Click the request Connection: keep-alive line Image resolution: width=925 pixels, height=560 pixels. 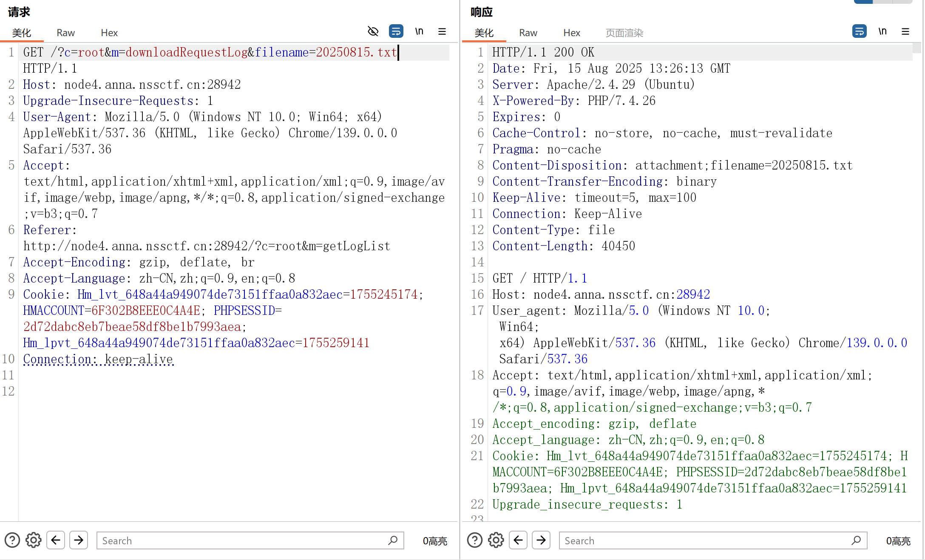[98, 359]
